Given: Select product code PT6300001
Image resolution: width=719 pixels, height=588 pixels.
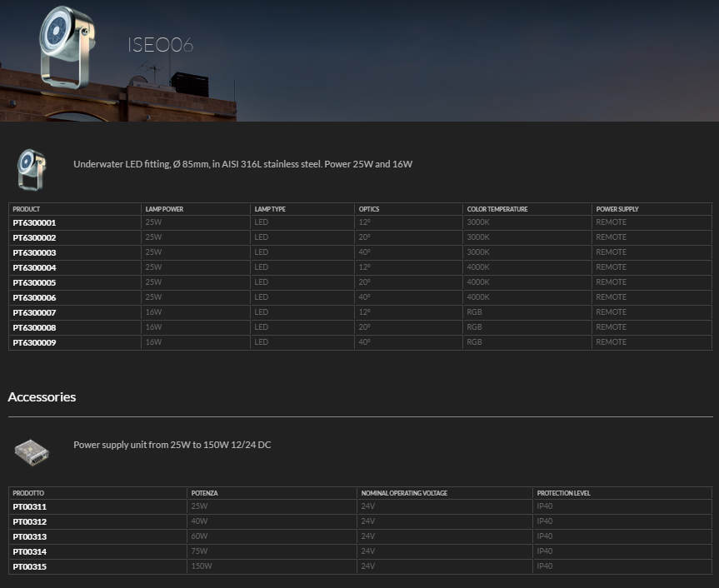Looking at the screenshot, I should point(34,223).
